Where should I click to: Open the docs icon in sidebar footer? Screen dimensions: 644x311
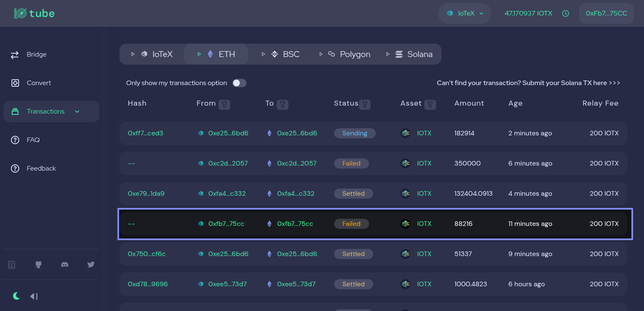coord(12,264)
